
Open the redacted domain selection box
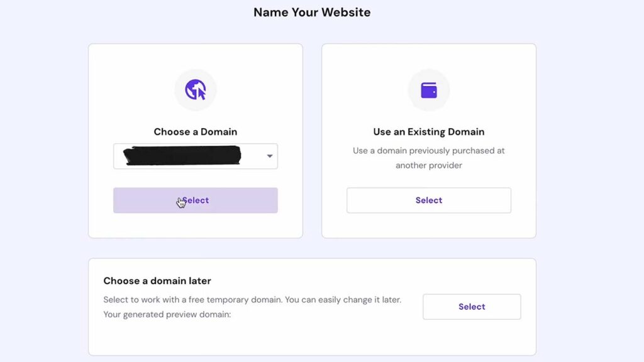click(x=196, y=156)
